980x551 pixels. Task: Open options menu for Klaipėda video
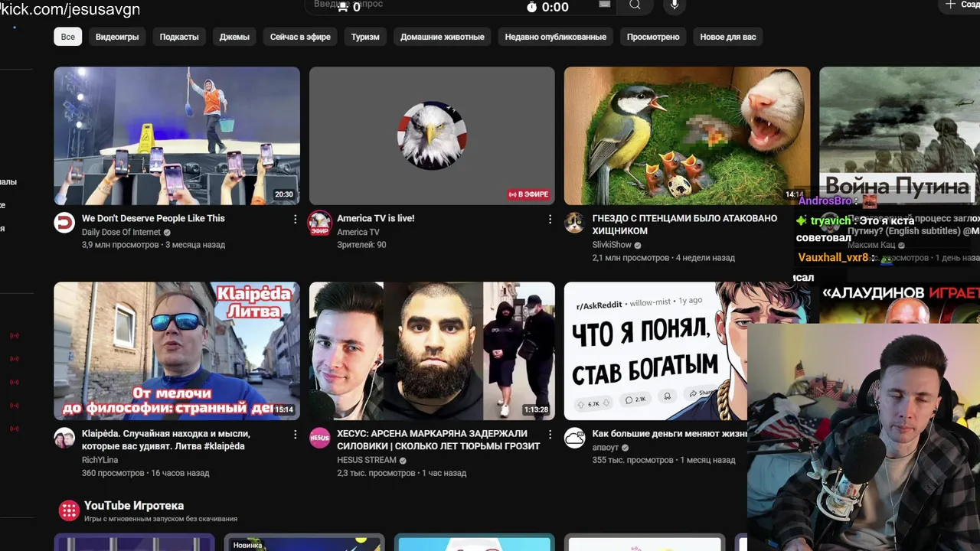point(295,434)
